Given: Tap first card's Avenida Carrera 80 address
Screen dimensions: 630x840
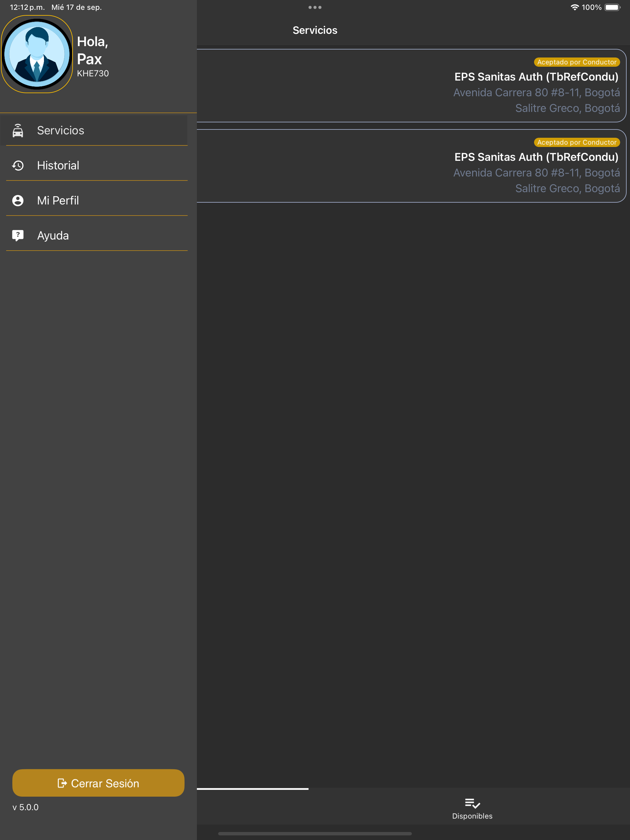Looking at the screenshot, I should (536, 93).
